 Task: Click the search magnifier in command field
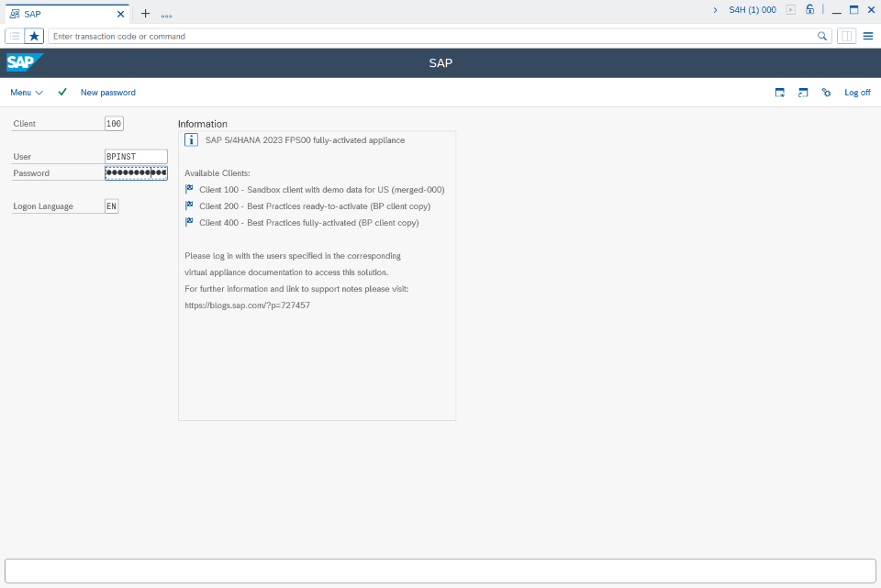(x=822, y=36)
